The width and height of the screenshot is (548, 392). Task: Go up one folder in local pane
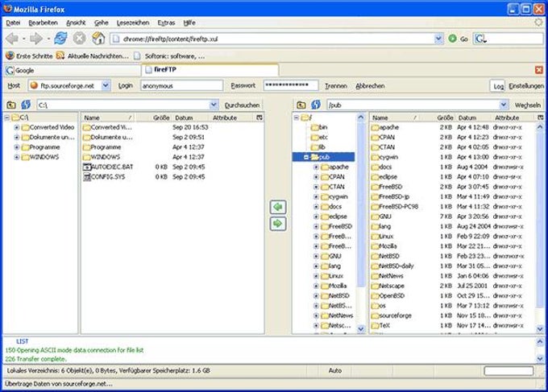[11, 105]
